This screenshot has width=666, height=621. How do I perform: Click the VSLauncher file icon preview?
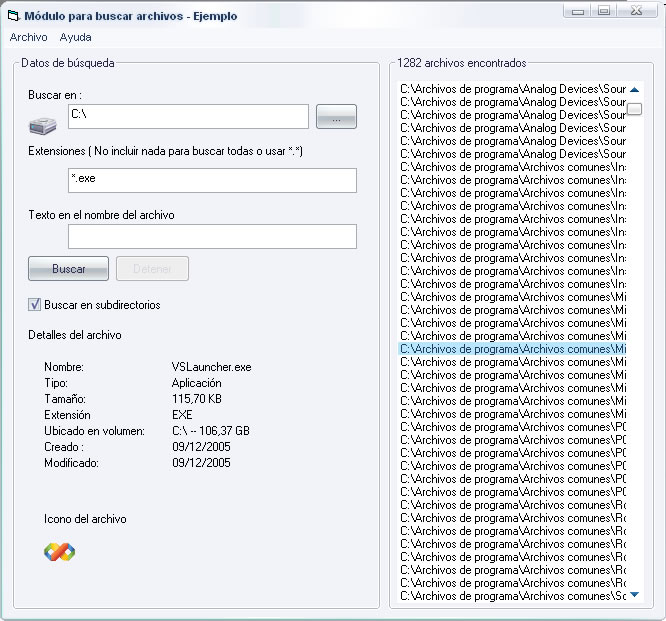tap(59, 552)
